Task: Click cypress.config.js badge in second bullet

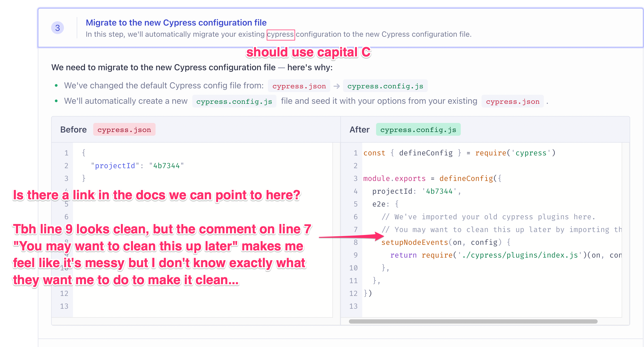Action: 234,101
